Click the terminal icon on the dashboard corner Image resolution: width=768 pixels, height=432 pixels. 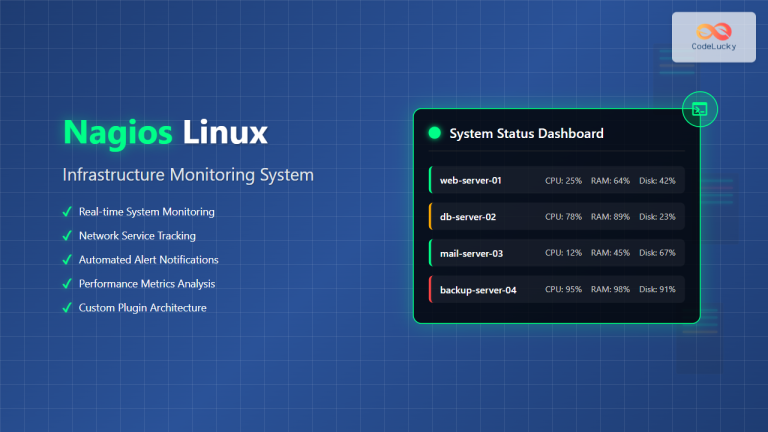[699, 109]
